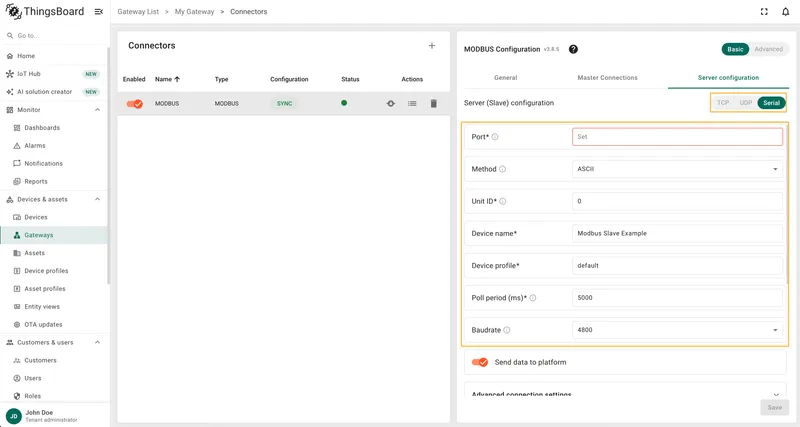
Task: Switch to Master Connections tab
Action: click(x=607, y=78)
